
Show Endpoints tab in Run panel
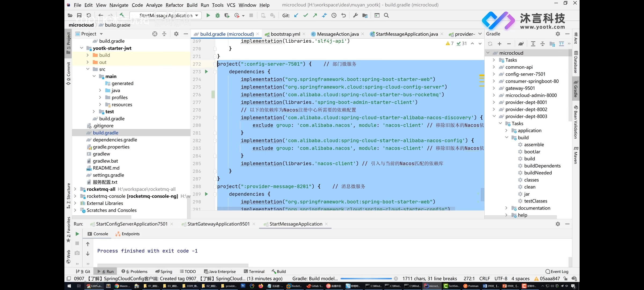tap(128, 234)
